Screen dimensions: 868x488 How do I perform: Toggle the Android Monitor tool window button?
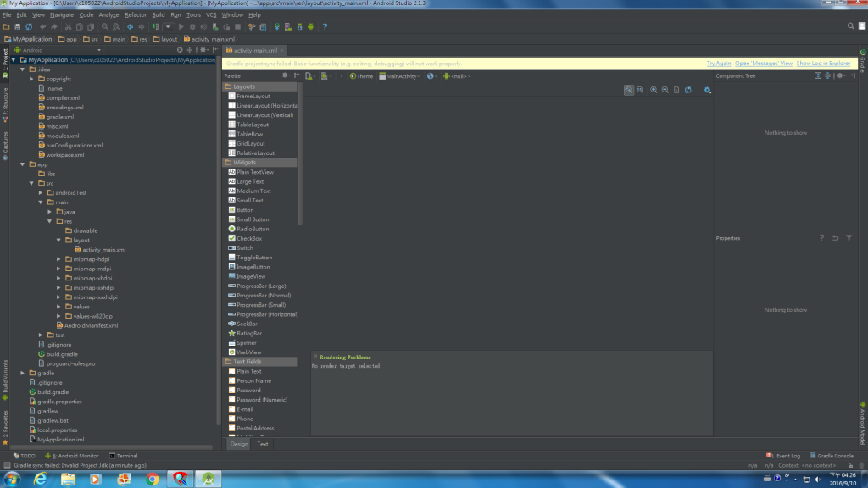pos(71,456)
